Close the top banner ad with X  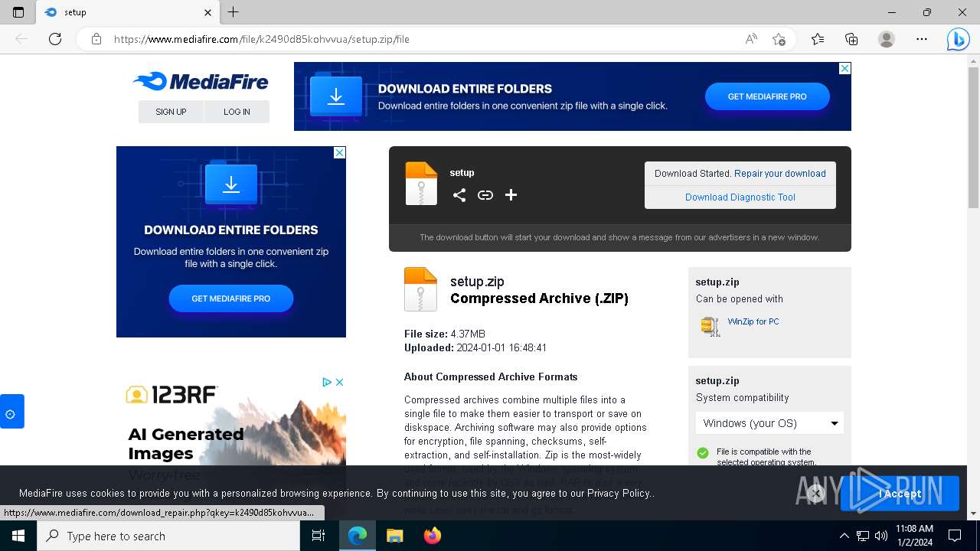point(844,68)
